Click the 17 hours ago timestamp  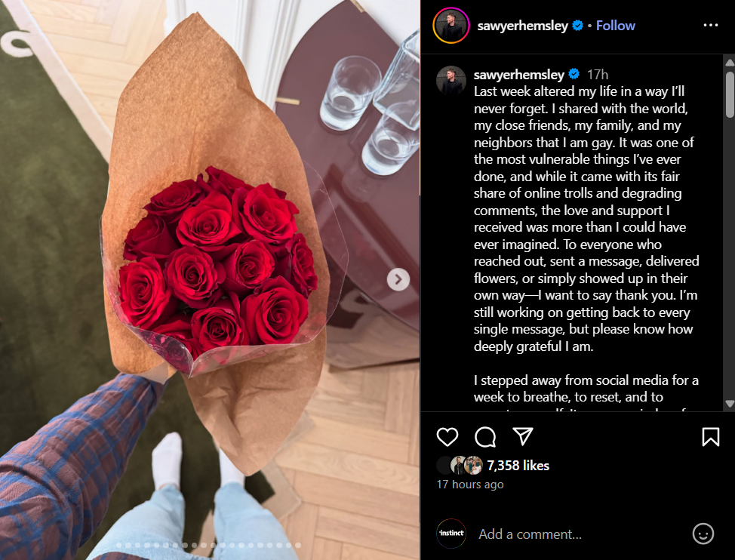469,485
